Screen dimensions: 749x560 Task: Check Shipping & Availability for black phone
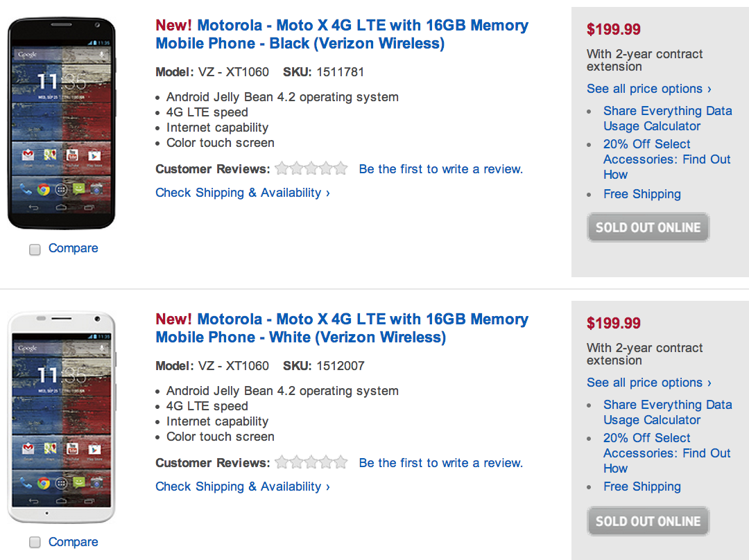click(242, 193)
